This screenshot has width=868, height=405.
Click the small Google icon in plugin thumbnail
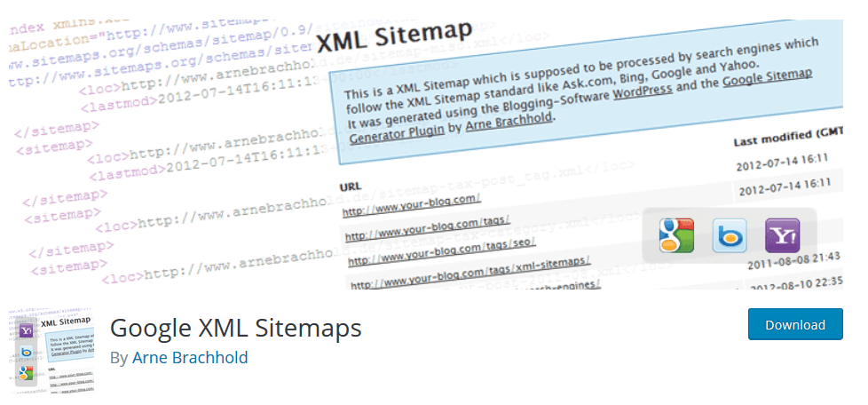(27, 374)
